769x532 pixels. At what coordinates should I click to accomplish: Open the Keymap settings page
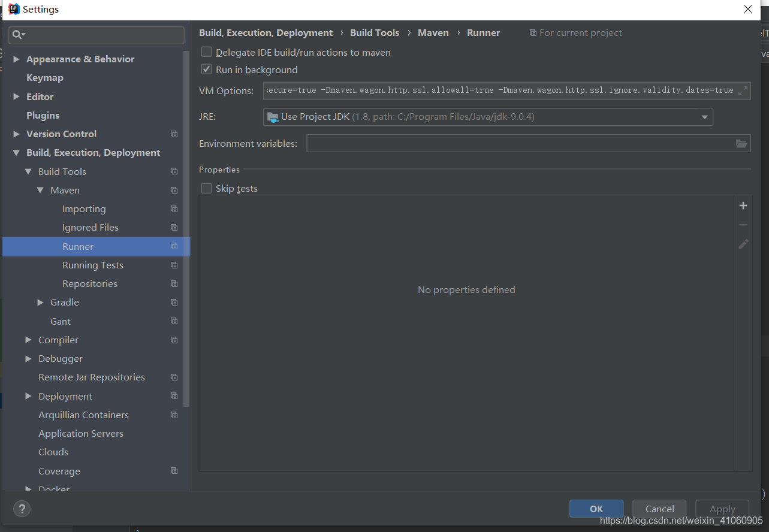point(45,78)
